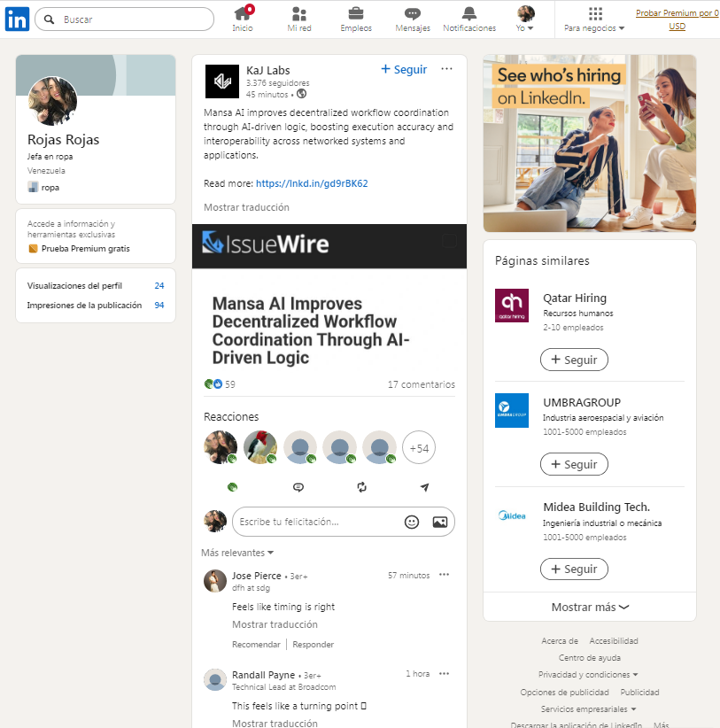
Task: Expand Mostrar más similar pages
Action: (590, 608)
